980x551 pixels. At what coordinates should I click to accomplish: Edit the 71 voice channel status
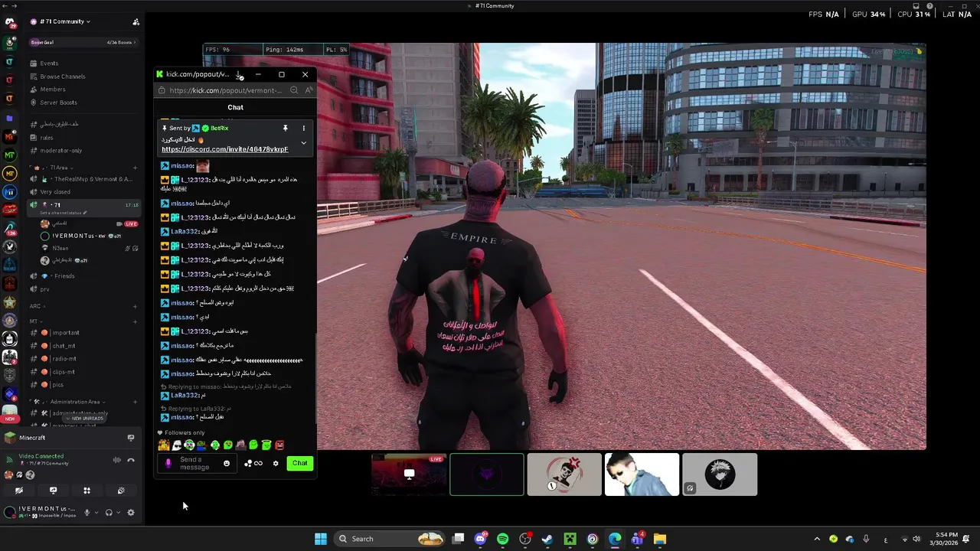pos(65,213)
